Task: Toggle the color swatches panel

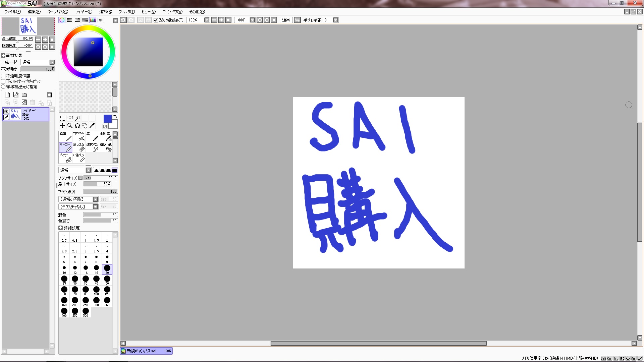Action: [93, 20]
